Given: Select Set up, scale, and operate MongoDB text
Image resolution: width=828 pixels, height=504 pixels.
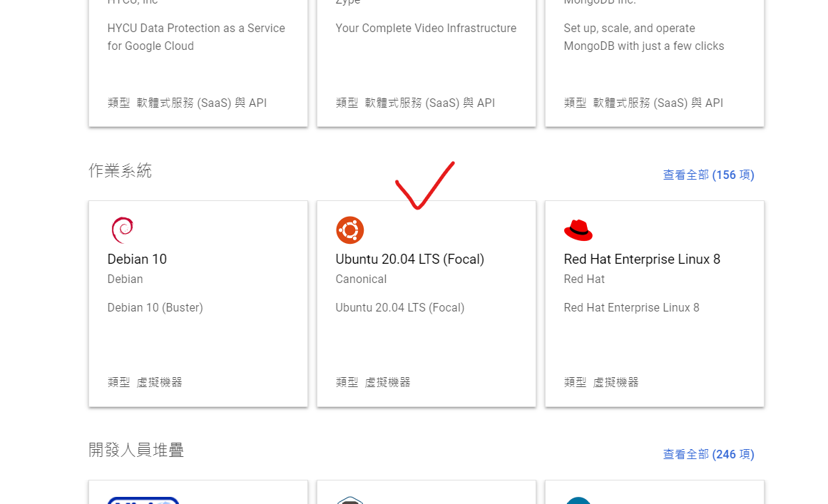Looking at the screenshot, I should tap(644, 37).
